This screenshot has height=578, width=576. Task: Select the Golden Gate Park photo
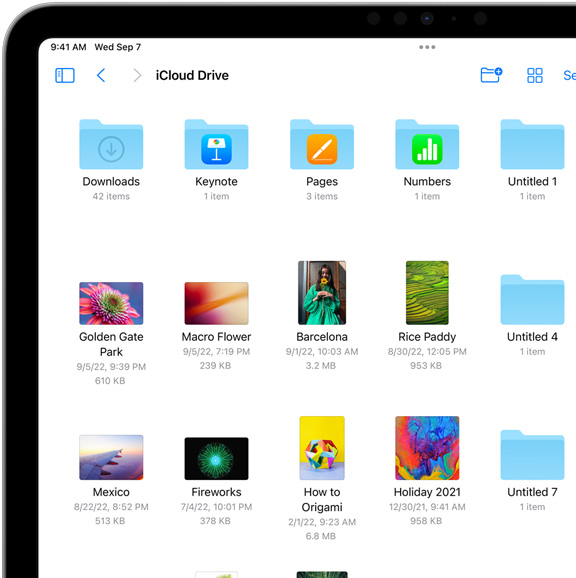pos(111,303)
